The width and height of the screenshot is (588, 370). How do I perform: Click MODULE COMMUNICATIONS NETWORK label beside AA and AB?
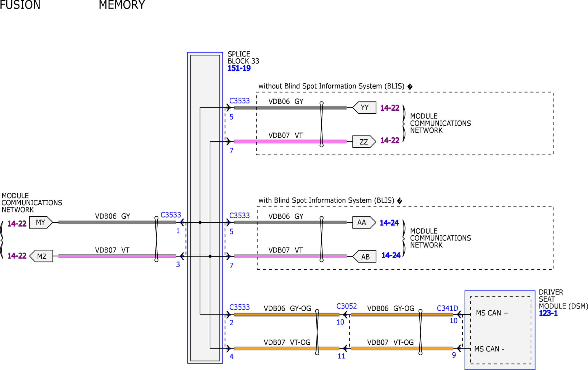[x=441, y=238]
